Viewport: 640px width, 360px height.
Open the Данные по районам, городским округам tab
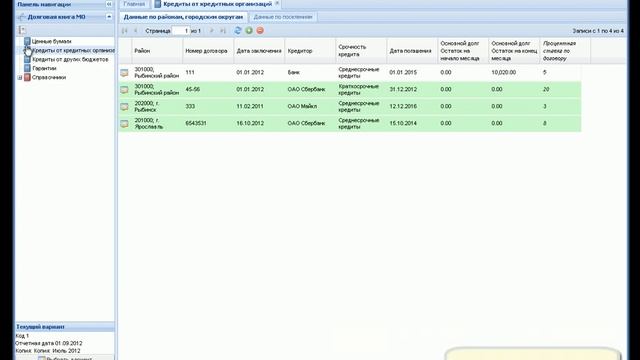coord(183,17)
